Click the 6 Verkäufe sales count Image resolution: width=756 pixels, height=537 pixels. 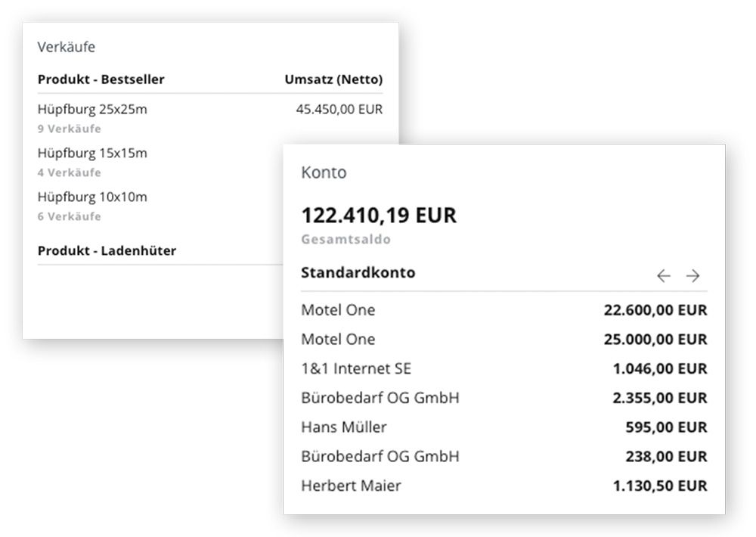point(70,216)
